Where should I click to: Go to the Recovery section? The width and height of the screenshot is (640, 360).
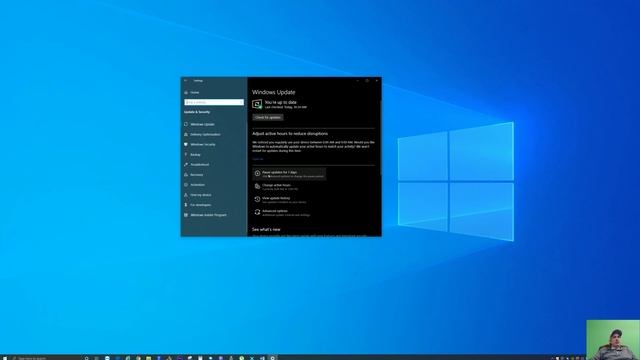193,175
